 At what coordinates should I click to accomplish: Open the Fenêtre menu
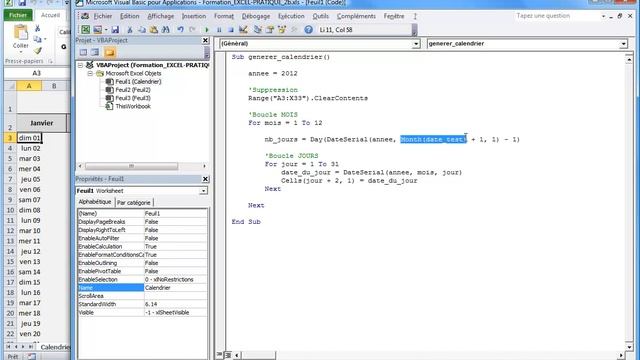(394, 16)
